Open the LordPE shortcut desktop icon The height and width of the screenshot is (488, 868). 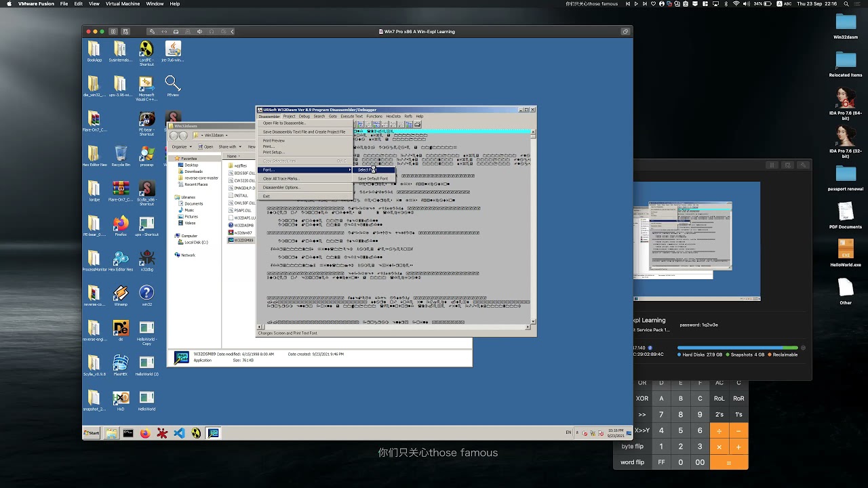point(146,52)
